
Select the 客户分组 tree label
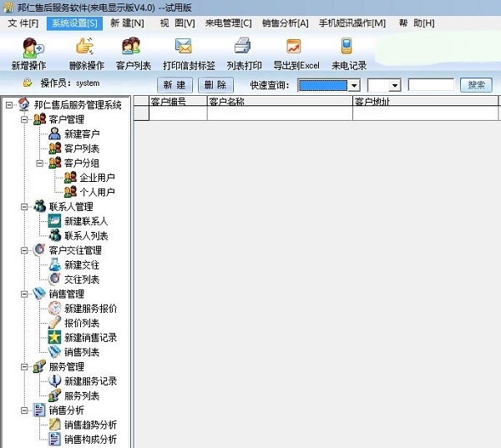[82, 164]
